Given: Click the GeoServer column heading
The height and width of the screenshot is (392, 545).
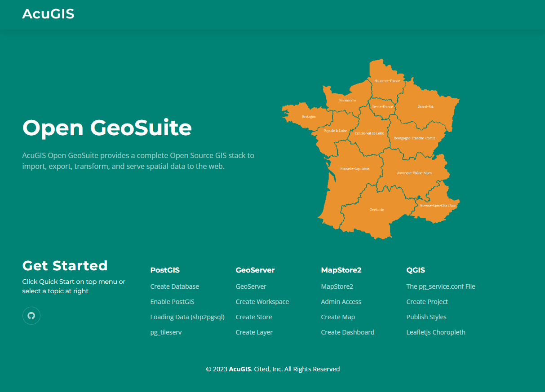Looking at the screenshot, I should (255, 270).
